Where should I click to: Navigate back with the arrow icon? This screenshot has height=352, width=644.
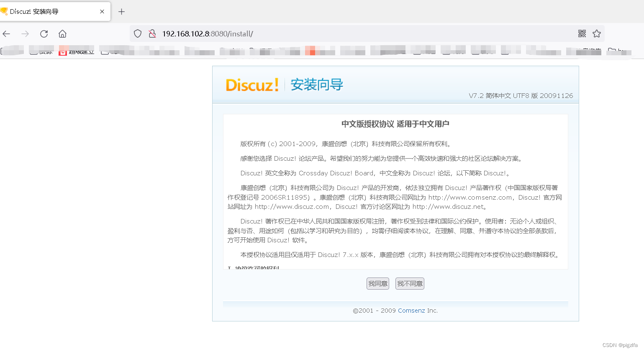click(x=7, y=33)
